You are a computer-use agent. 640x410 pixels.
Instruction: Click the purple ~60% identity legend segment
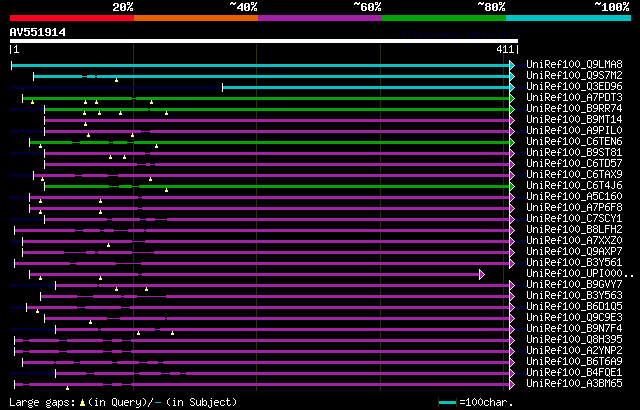coord(320,18)
